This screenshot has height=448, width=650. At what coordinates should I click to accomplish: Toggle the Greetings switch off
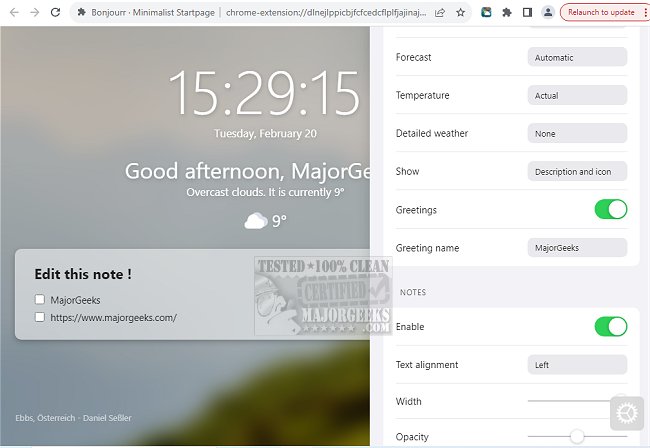(x=611, y=209)
